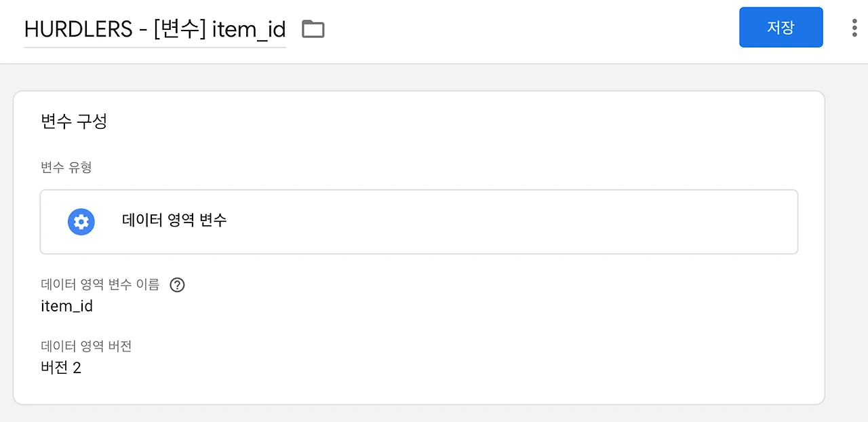The width and height of the screenshot is (868, 422).
Task: Edit the HURDLERS - [변수] item_id title field
Action: tap(155, 29)
